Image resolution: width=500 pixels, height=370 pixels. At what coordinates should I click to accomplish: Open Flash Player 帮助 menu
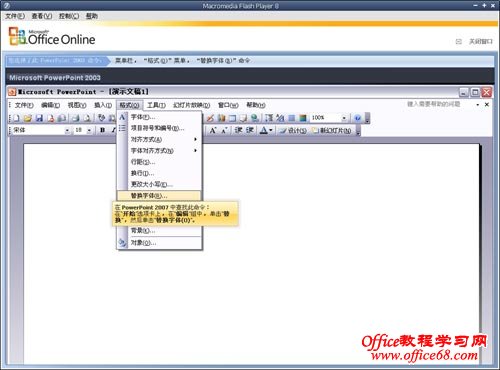pos(92,16)
